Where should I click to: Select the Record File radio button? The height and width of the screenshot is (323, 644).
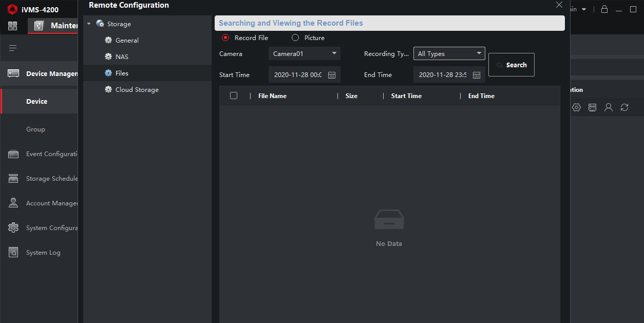(x=225, y=37)
